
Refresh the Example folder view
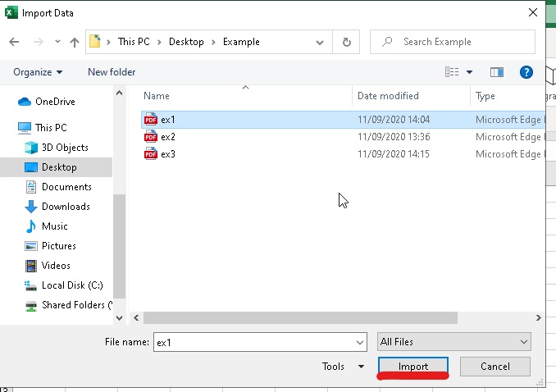(346, 42)
